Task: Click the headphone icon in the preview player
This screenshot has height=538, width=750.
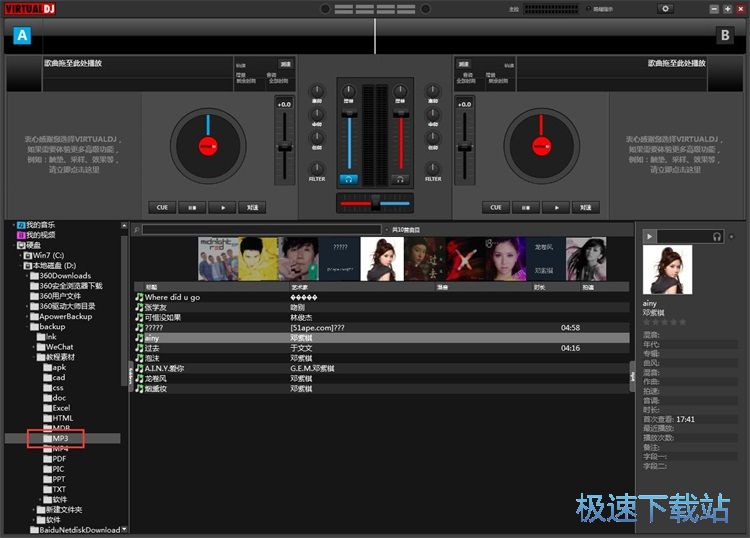Action: coord(717,236)
